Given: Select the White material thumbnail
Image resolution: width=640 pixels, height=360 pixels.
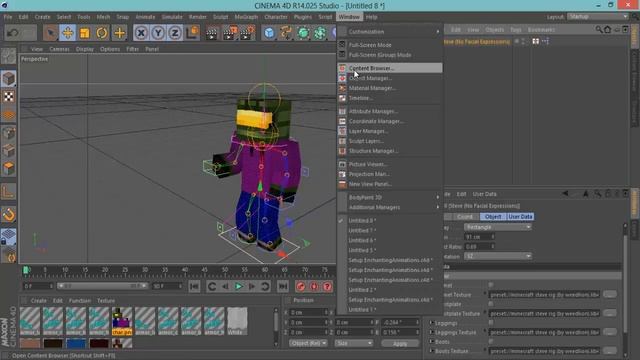Looking at the screenshot, I should (237, 321).
